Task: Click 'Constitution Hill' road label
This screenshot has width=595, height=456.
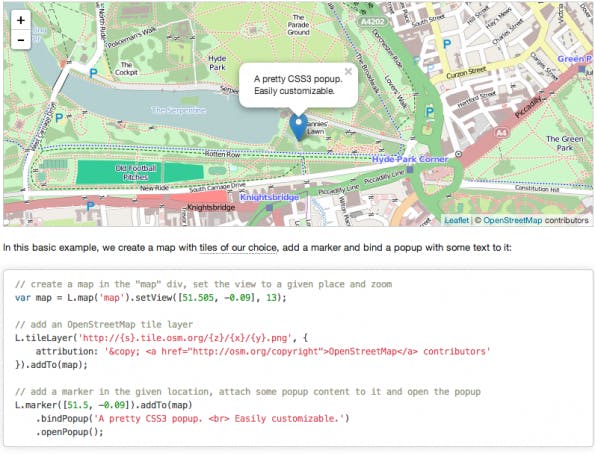Action: (x=537, y=188)
